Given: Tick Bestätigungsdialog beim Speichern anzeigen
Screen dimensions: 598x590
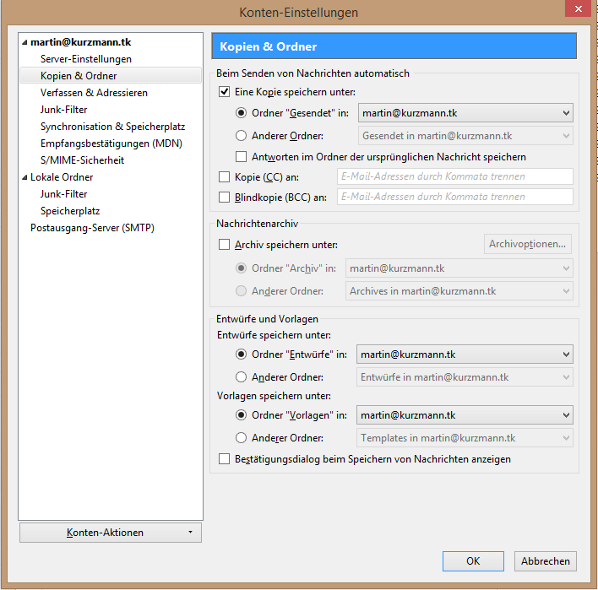Looking at the screenshot, I should (224, 459).
